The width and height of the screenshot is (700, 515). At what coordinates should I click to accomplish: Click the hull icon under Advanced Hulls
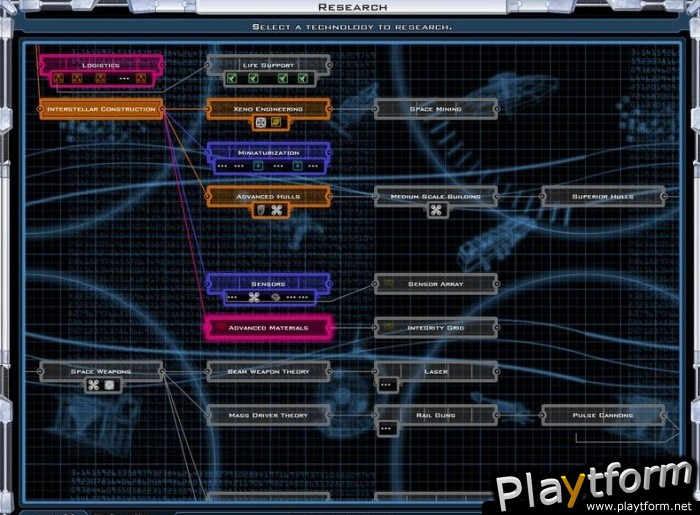[261, 210]
